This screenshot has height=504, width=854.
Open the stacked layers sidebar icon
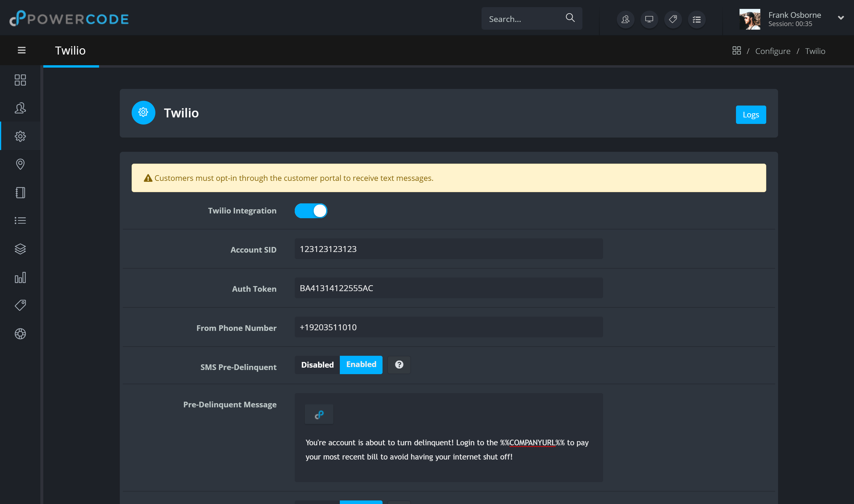(20, 249)
